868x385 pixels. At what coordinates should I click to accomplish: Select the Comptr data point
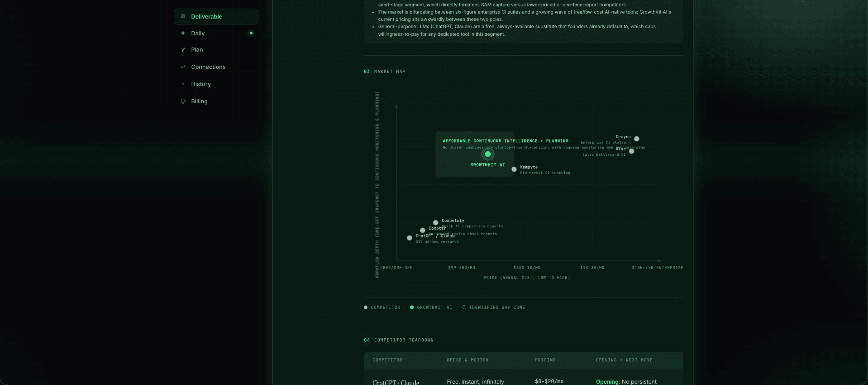[x=422, y=230]
